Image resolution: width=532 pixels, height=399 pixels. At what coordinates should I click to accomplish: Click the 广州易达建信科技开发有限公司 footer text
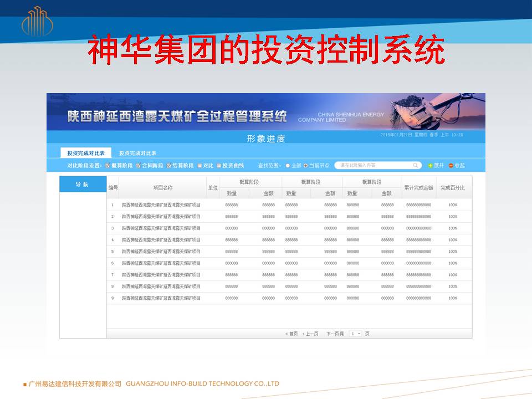coord(75,383)
